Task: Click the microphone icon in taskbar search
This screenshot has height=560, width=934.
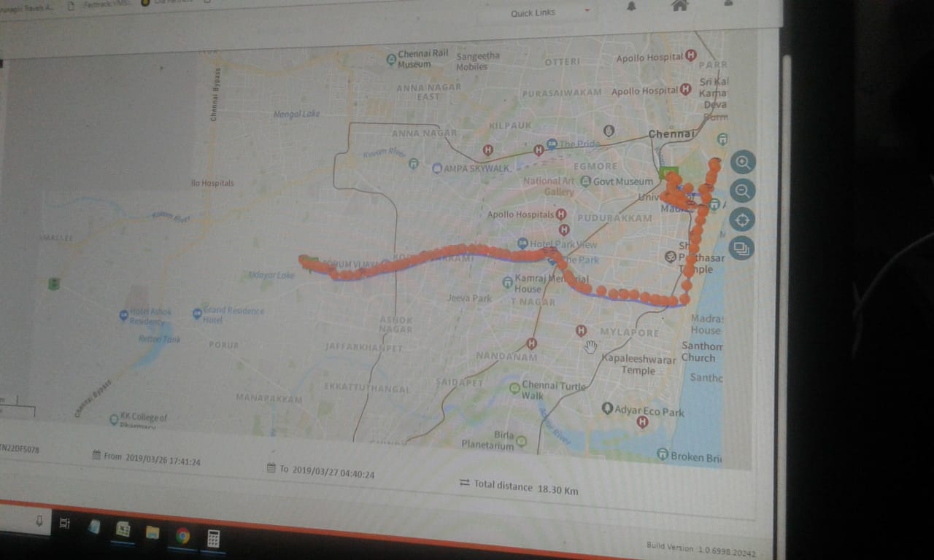Action: tap(39, 521)
